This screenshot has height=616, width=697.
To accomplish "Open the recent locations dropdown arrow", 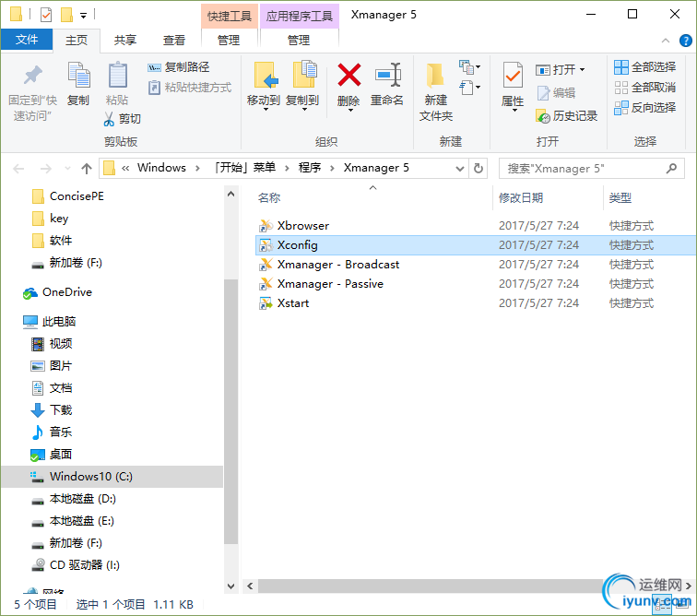I will [67, 169].
